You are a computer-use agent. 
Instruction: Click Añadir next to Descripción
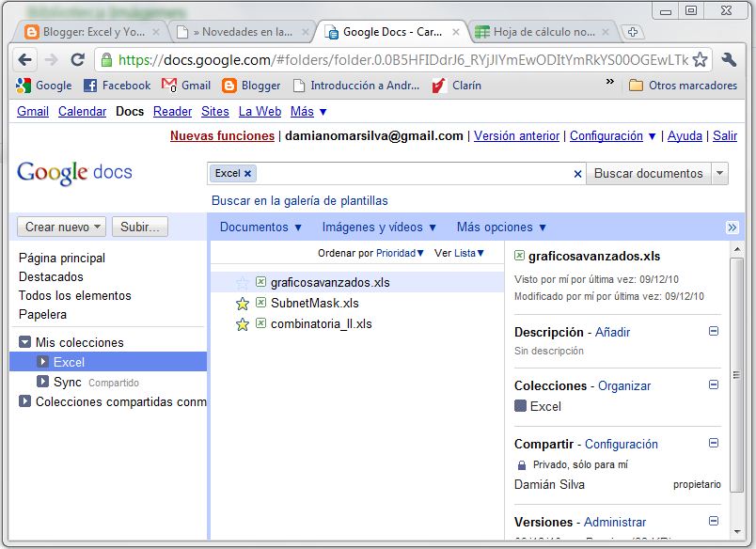point(612,332)
